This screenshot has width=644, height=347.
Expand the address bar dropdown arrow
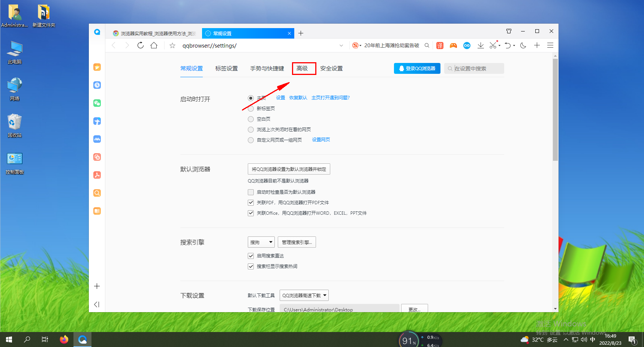[341, 45]
